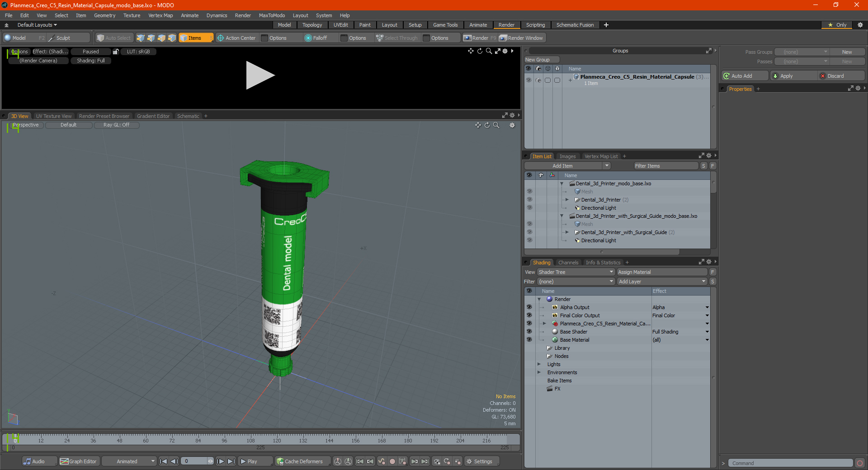The image size is (868, 470).
Task: Click preview pane refresh rotate icon
Action: pyautogui.click(x=480, y=51)
